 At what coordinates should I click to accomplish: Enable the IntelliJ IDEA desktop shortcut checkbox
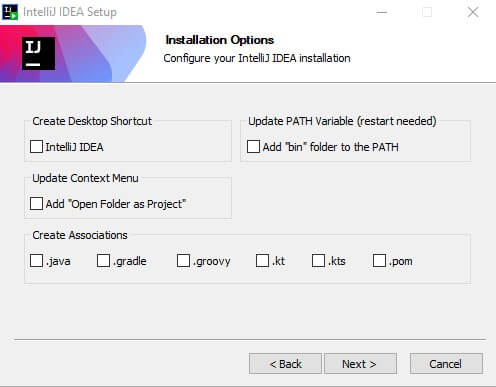coord(36,146)
